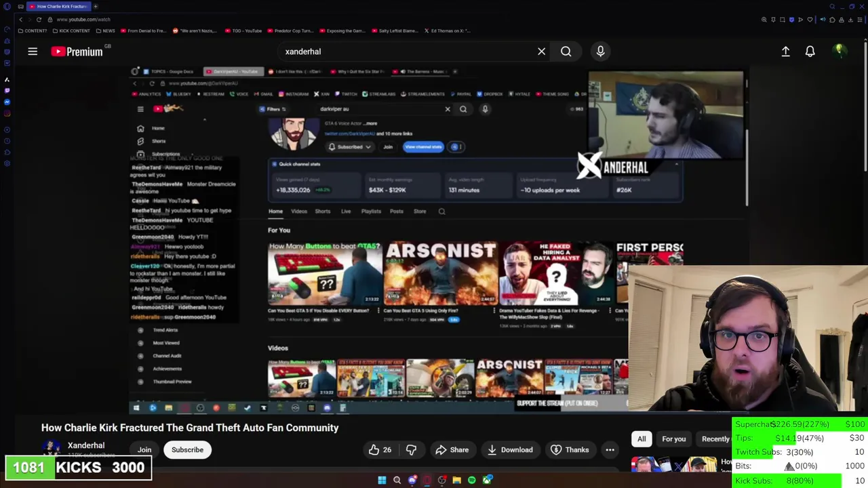Image resolution: width=868 pixels, height=488 pixels.
Task: Open File Explorer from the taskbar
Action: click(457, 481)
